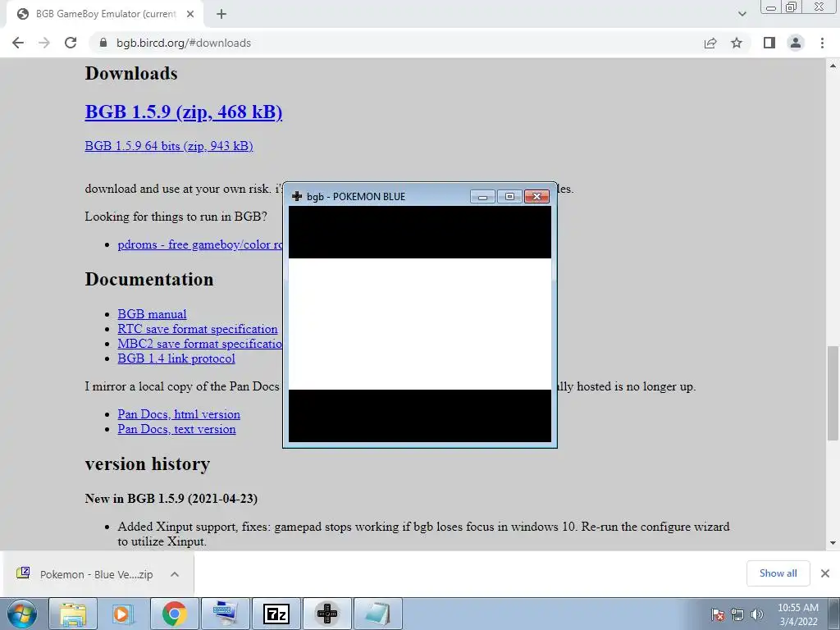
Task: Open a new tab with plus button
Action: pyautogui.click(x=221, y=14)
